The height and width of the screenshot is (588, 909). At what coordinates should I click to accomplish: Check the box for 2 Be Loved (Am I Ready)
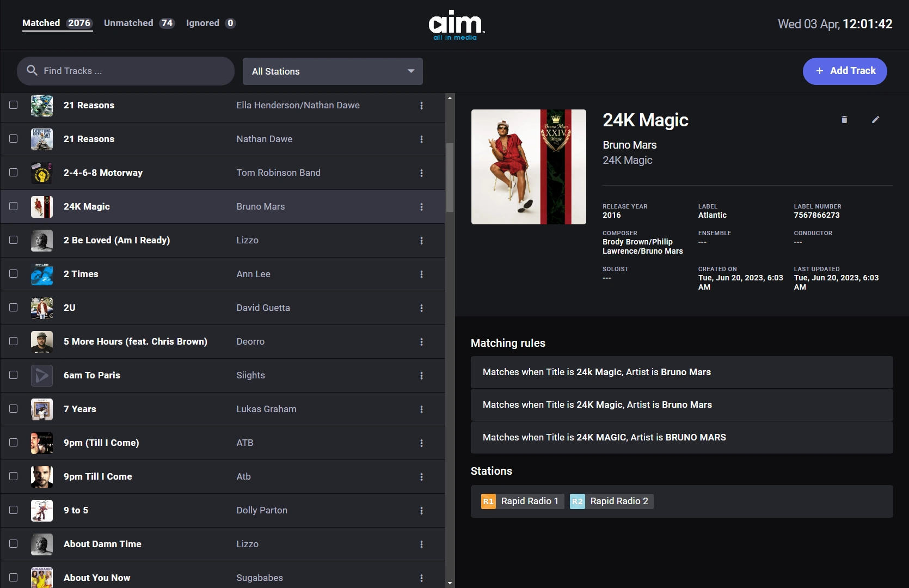(x=14, y=240)
